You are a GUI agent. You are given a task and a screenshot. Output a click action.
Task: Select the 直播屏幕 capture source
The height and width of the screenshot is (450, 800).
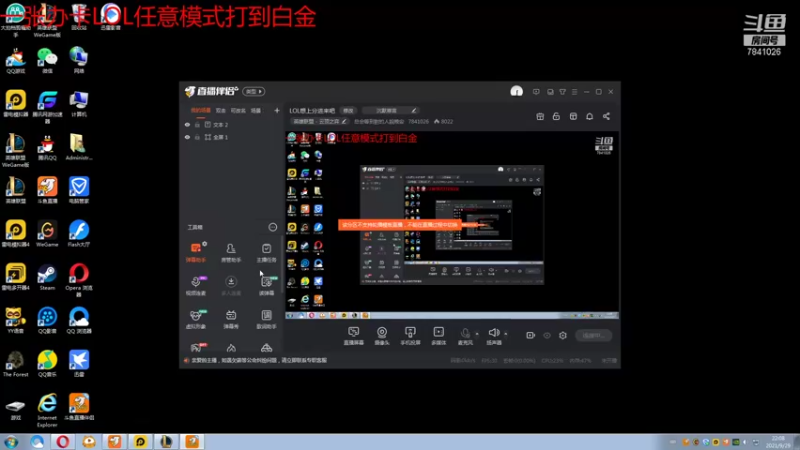click(353, 336)
